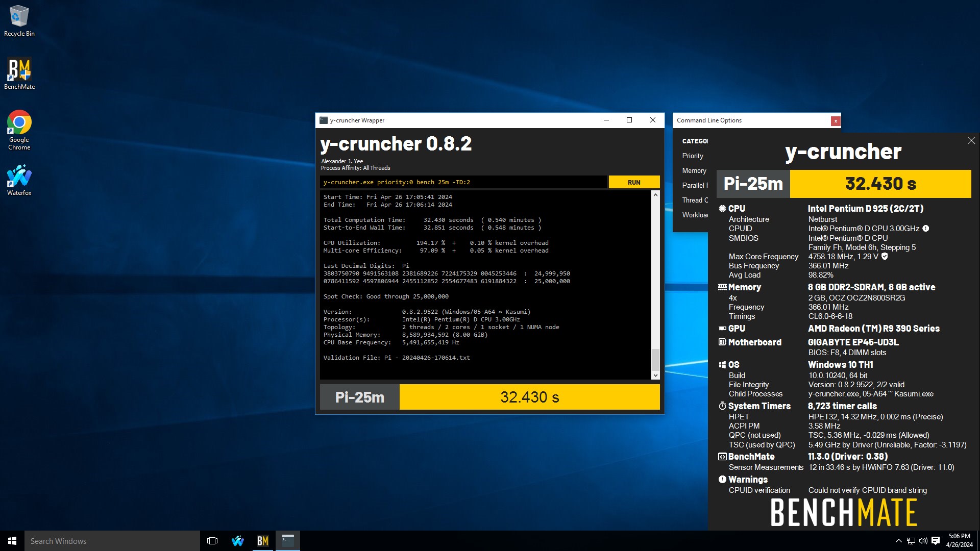Click the System Timers stopwatch icon
980x551 pixels.
(722, 406)
